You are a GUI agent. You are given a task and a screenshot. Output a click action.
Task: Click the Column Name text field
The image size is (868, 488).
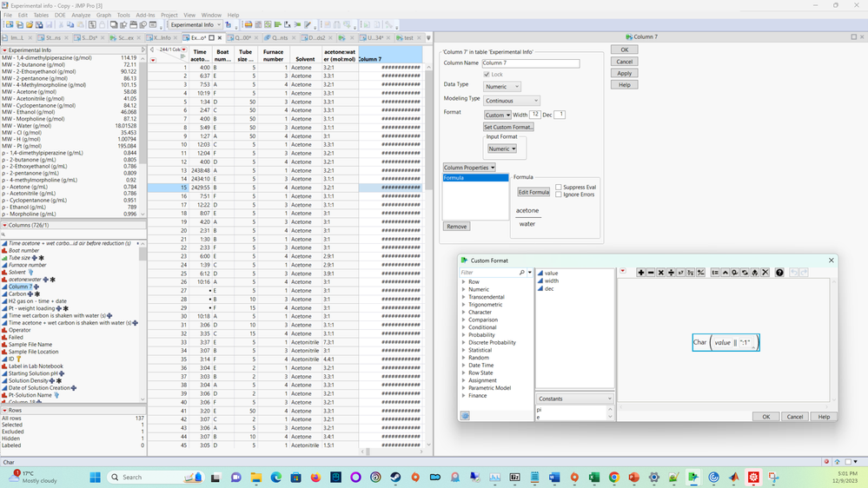click(x=530, y=63)
